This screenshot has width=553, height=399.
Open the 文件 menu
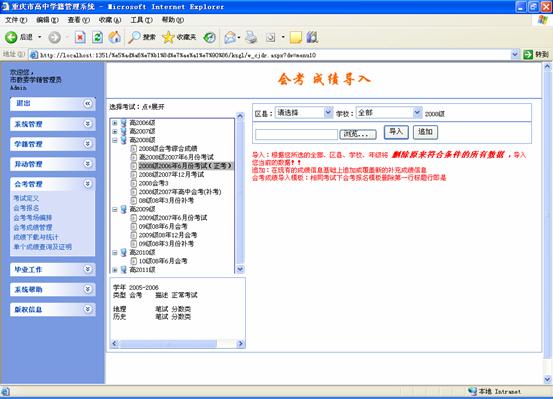tap(16, 20)
